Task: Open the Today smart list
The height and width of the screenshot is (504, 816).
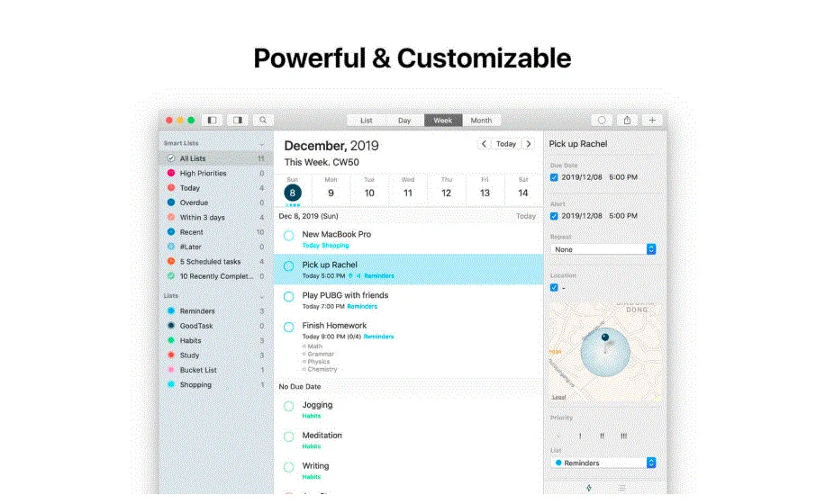Action: point(215,188)
